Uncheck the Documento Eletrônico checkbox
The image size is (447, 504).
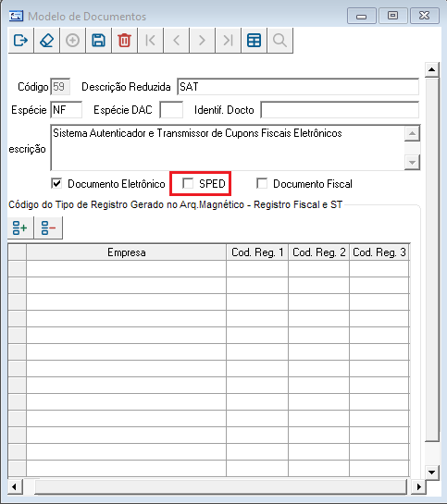[x=56, y=183]
